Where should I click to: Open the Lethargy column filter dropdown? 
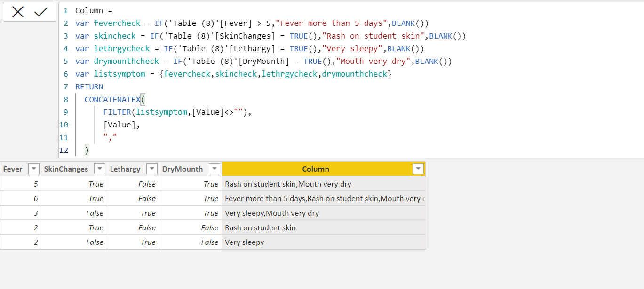[152, 169]
